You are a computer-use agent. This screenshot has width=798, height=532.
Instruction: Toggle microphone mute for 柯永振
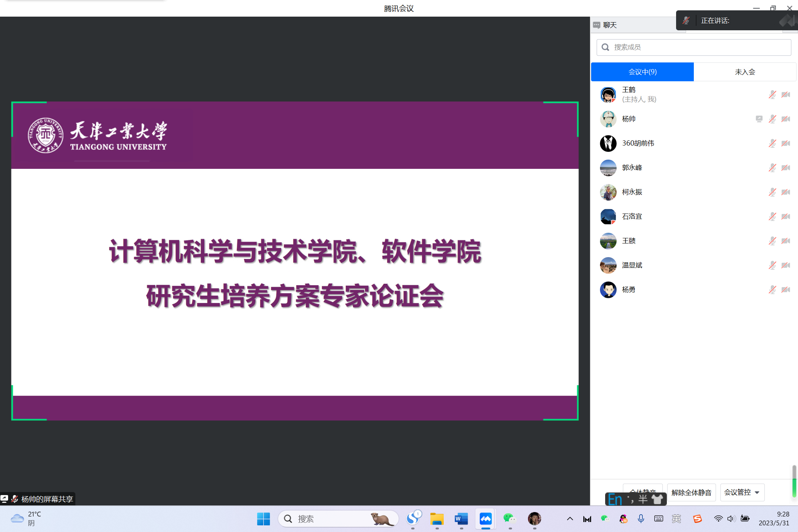pyautogui.click(x=772, y=192)
